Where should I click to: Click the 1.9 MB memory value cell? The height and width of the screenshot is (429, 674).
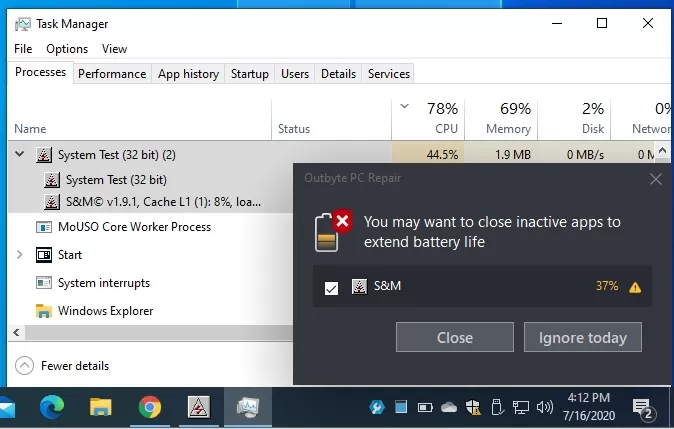tap(501, 155)
